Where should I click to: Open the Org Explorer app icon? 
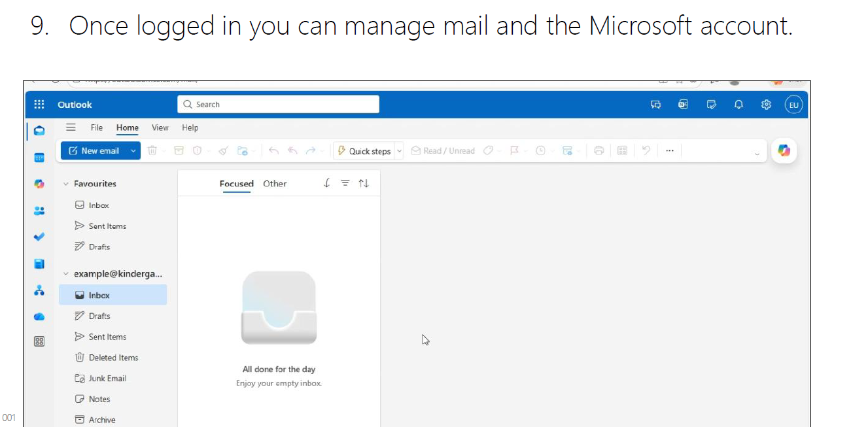pyautogui.click(x=39, y=290)
